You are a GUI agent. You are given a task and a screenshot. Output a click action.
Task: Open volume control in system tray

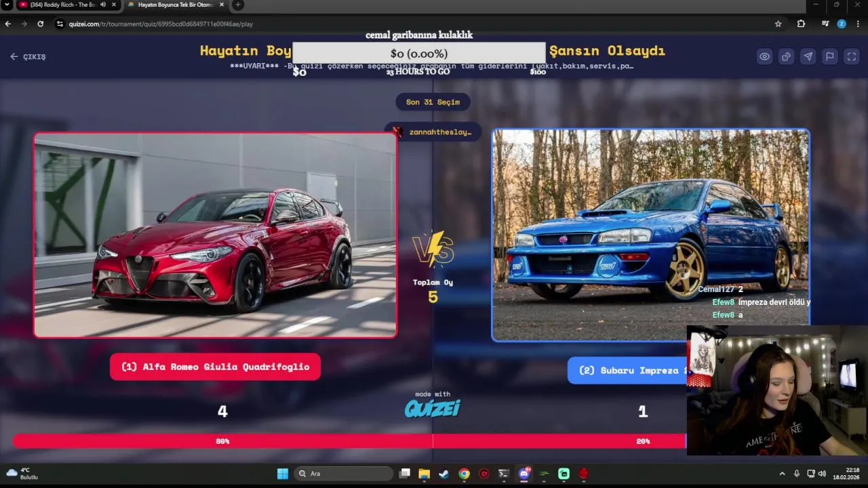tap(822, 474)
